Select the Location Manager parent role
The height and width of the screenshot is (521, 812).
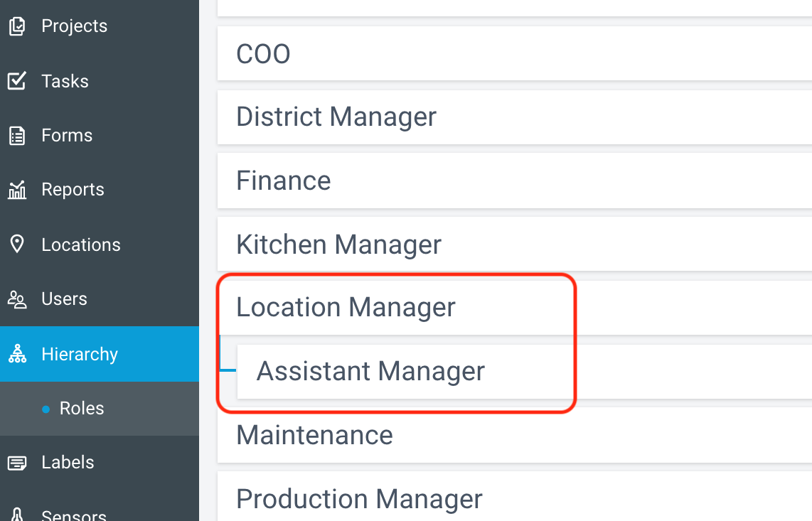[515, 308]
